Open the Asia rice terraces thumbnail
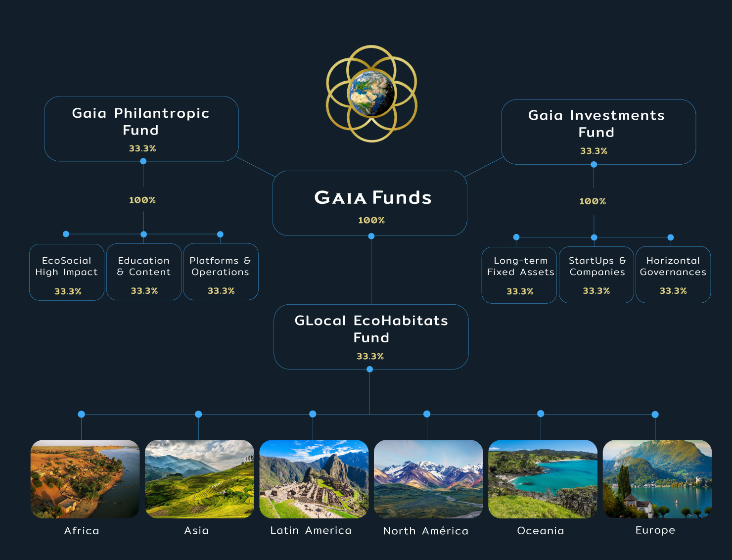 point(199,479)
